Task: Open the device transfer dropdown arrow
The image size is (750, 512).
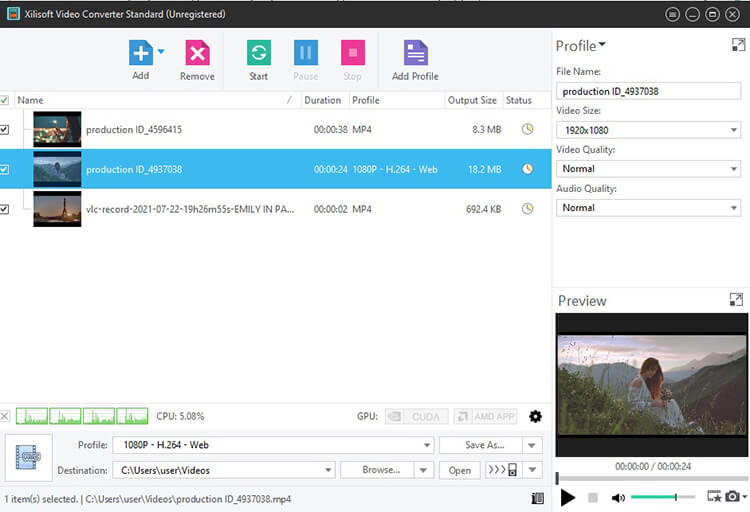Action: pyautogui.click(x=532, y=470)
